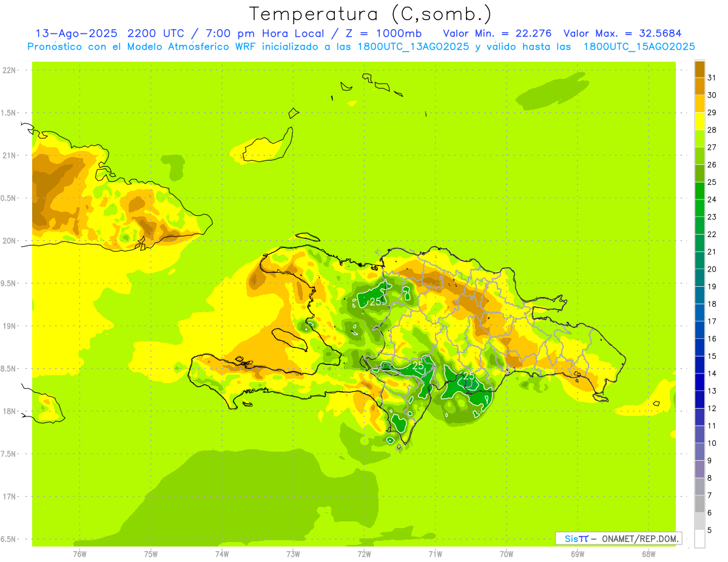The height and width of the screenshot is (562, 728).
Task: Click the '74W' longitude label
Action: (221, 554)
